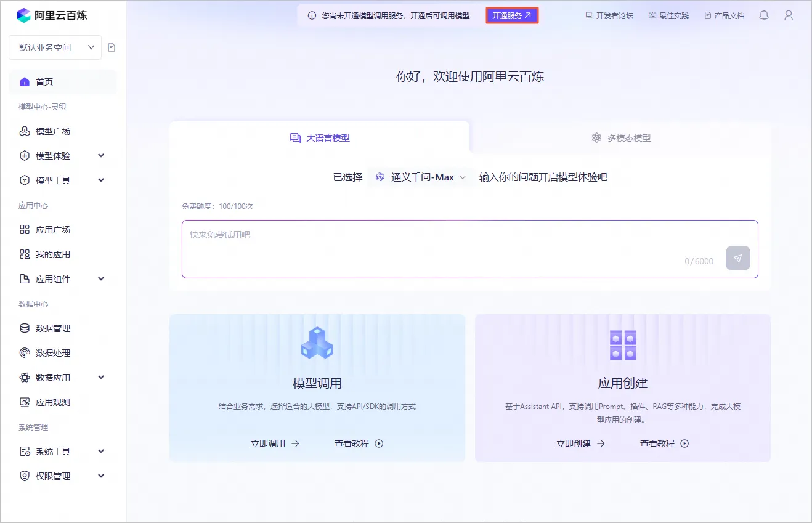The height and width of the screenshot is (523, 812).
Task: Switch to the 多模态模型 tab
Action: pyautogui.click(x=620, y=137)
